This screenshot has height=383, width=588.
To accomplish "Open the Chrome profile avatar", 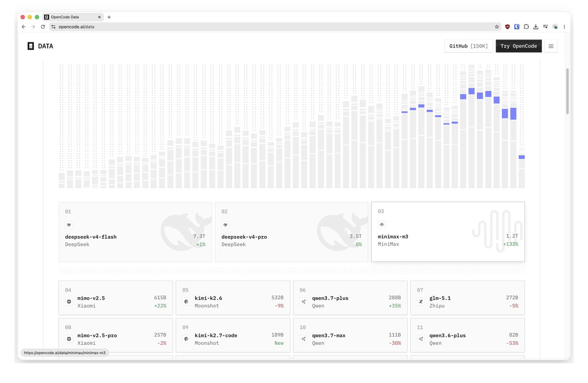I will [555, 27].
